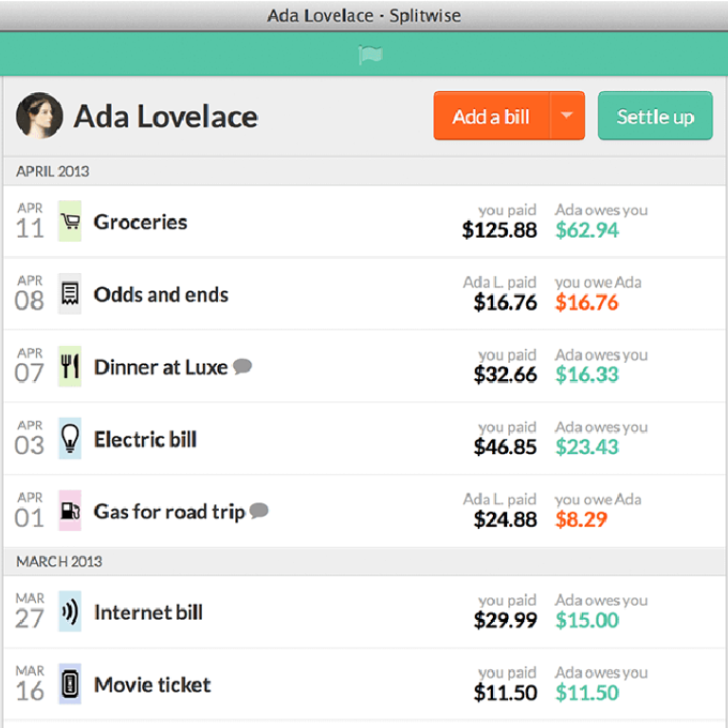Click the Add a bill button
This screenshot has height=728, width=728.
coord(492,116)
